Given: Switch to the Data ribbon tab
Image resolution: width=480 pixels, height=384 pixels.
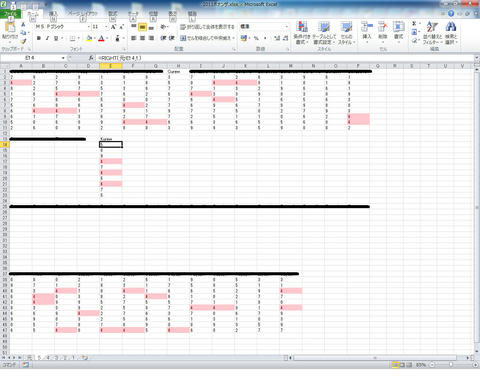Looking at the screenshot, I should [133, 14].
